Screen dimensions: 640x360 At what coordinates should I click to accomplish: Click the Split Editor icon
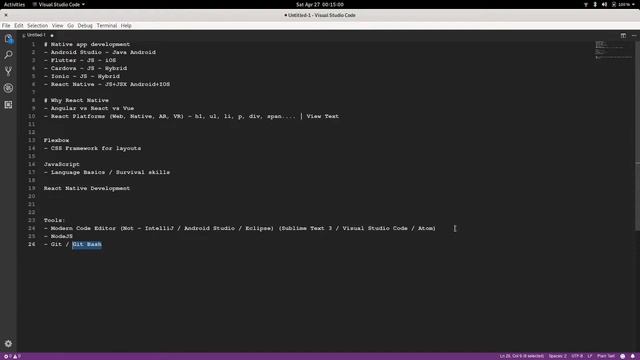[623, 36]
